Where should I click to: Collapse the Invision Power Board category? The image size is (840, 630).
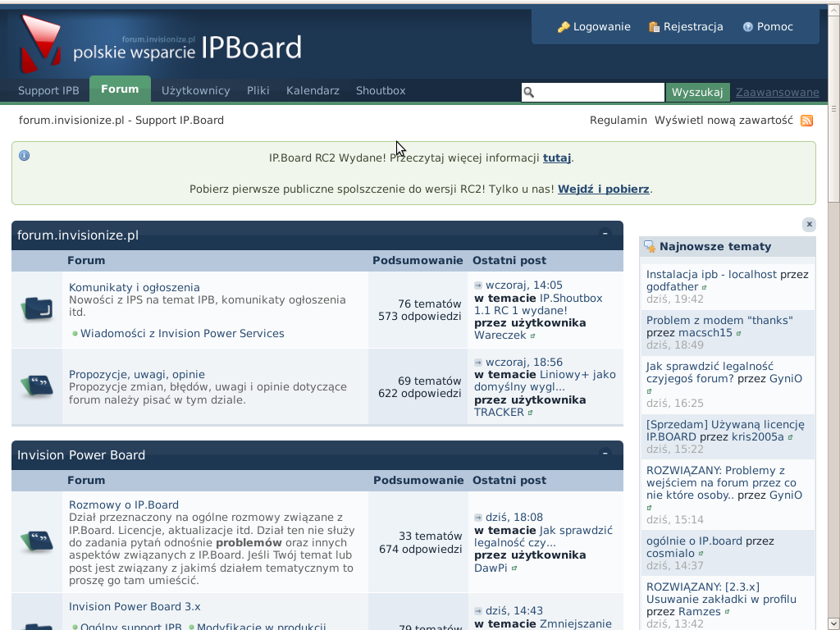point(605,454)
